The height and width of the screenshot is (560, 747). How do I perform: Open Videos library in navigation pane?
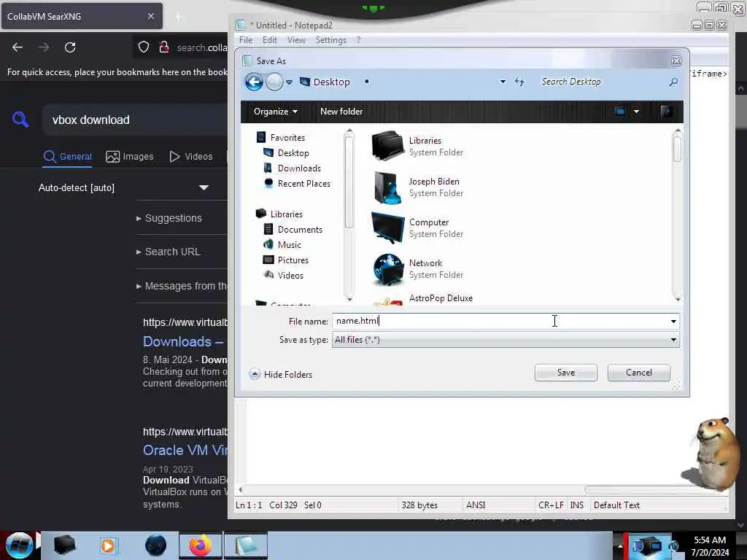[290, 275]
